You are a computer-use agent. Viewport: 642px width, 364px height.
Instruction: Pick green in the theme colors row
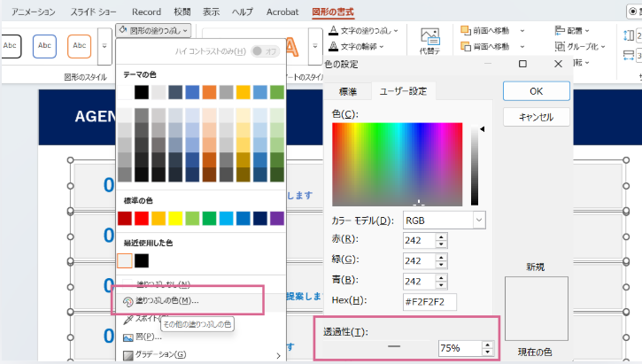(277, 92)
